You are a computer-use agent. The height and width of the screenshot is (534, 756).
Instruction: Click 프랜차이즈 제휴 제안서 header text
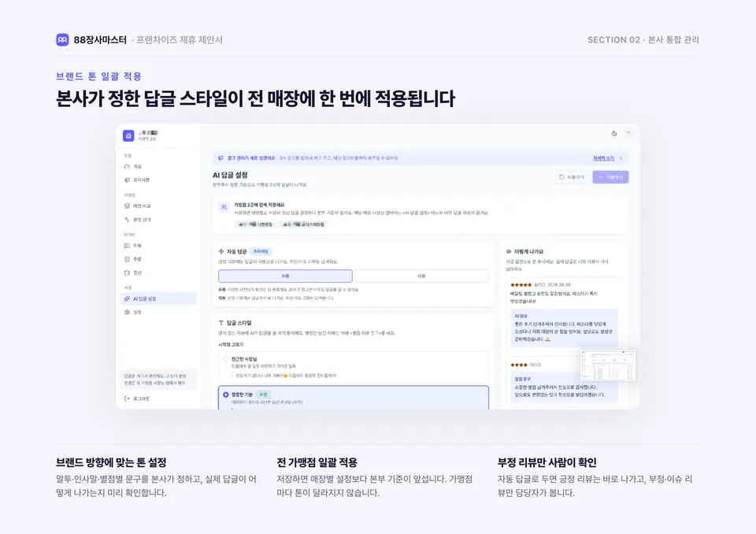(x=180, y=39)
